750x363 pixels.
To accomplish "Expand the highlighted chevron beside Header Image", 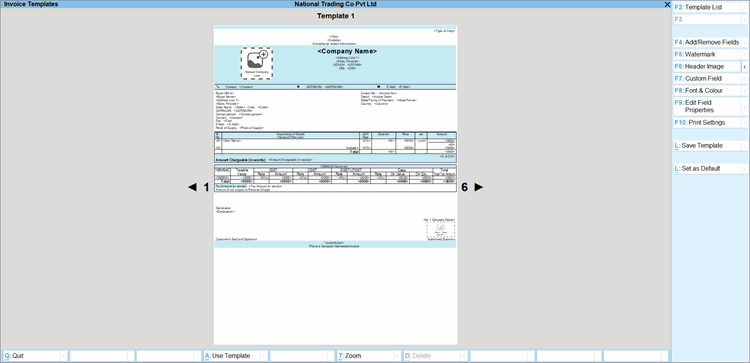I will coord(745,66).
